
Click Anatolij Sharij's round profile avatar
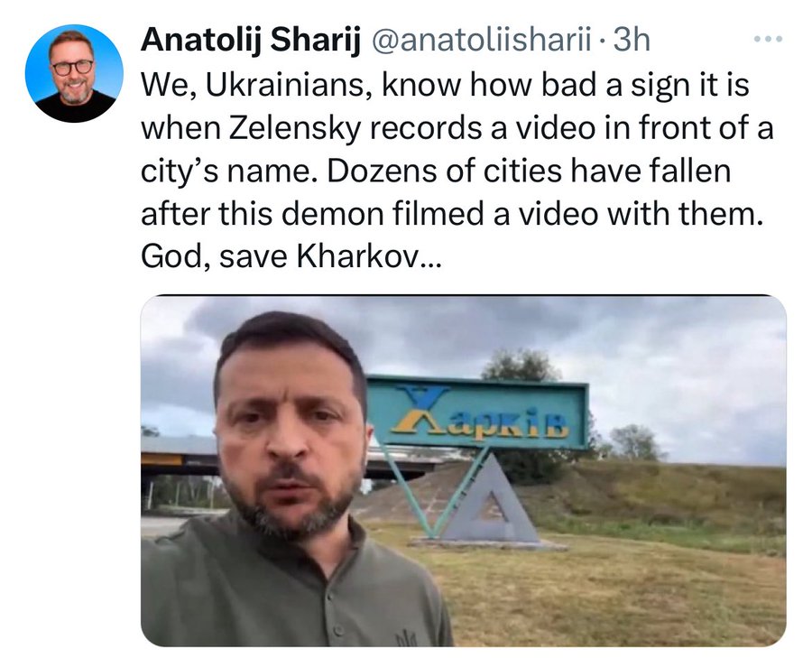pos(74,74)
